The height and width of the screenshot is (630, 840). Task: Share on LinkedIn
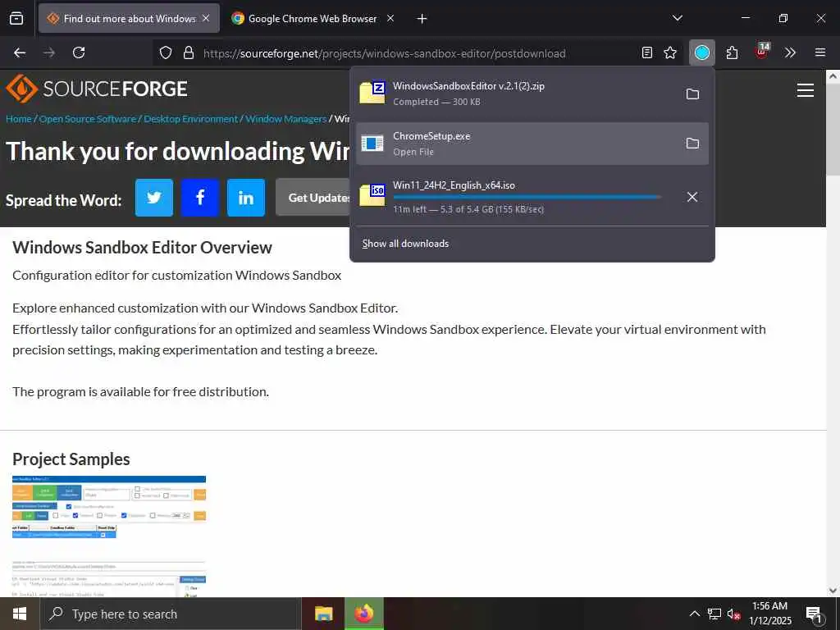click(246, 198)
